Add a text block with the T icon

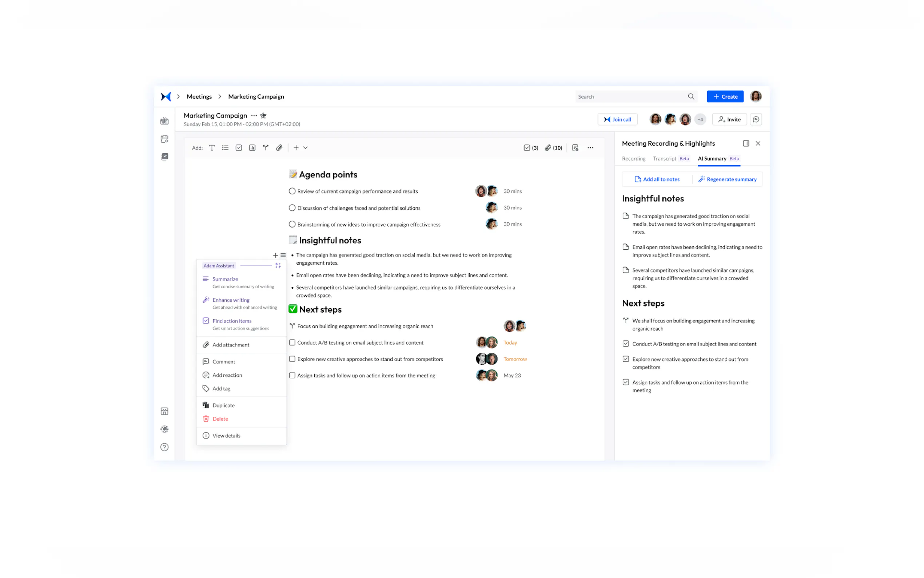[212, 147]
